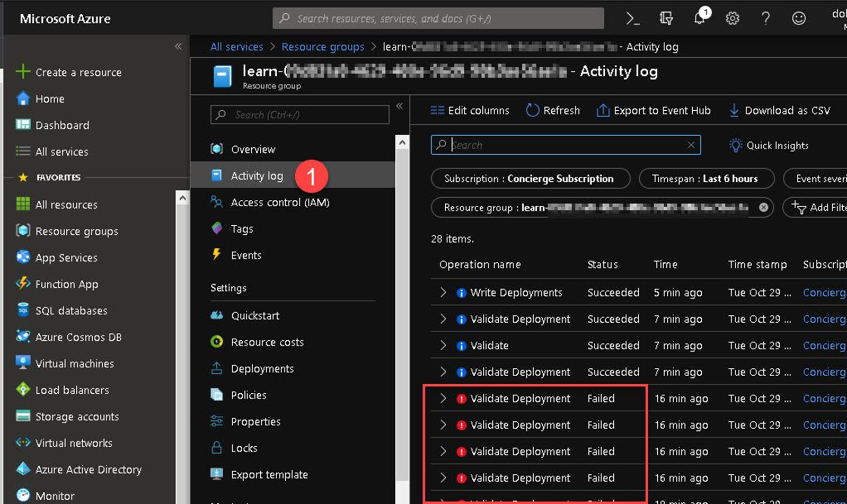Clear the activity log search box
The height and width of the screenshot is (504, 847).
[691, 145]
